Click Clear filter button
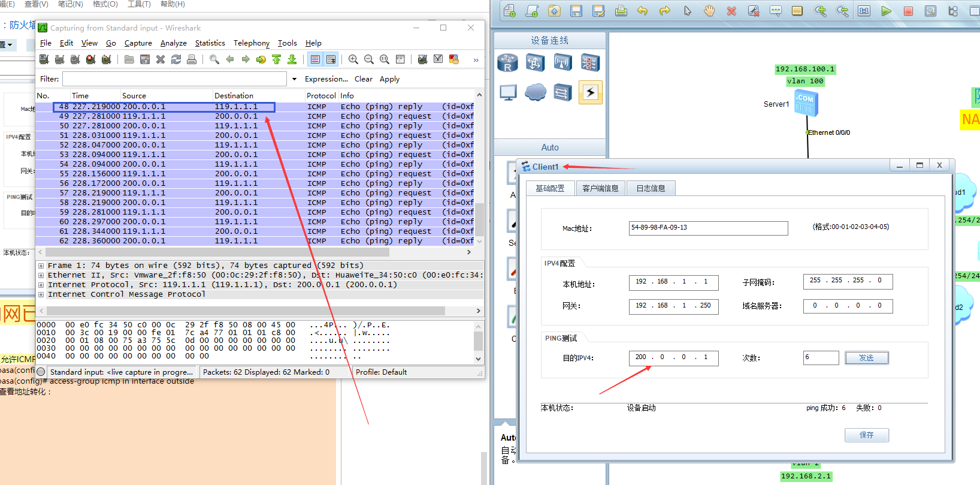Image resolution: width=980 pixels, height=485 pixels. (x=363, y=79)
